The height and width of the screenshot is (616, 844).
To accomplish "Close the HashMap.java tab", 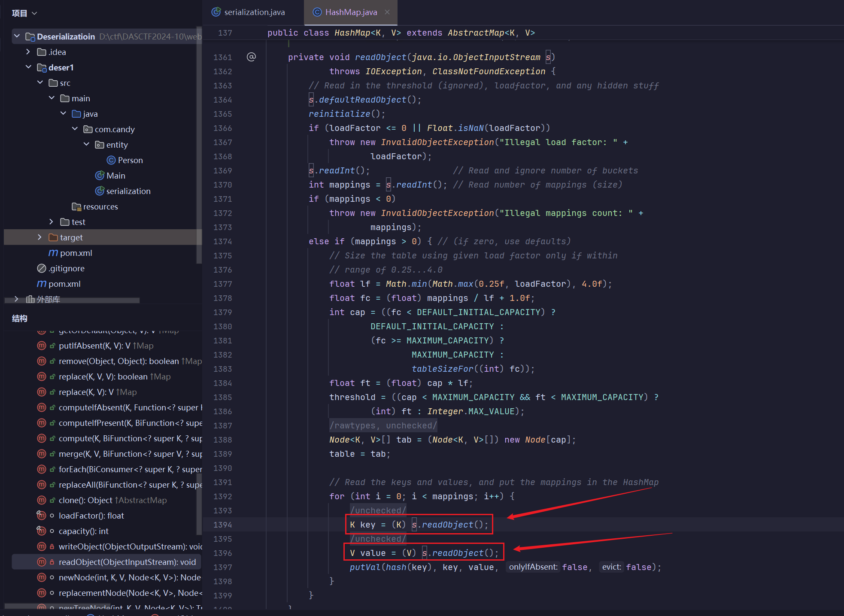I will pyautogui.click(x=387, y=12).
